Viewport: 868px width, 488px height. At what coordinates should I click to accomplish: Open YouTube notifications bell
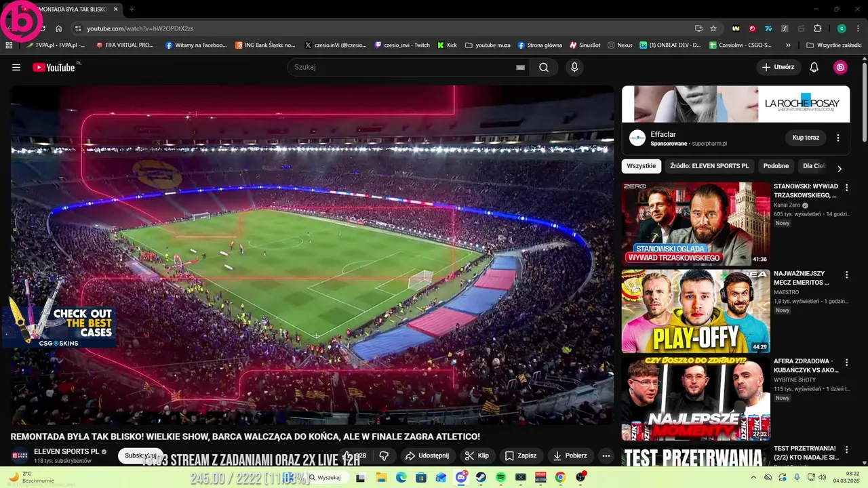pyautogui.click(x=814, y=67)
